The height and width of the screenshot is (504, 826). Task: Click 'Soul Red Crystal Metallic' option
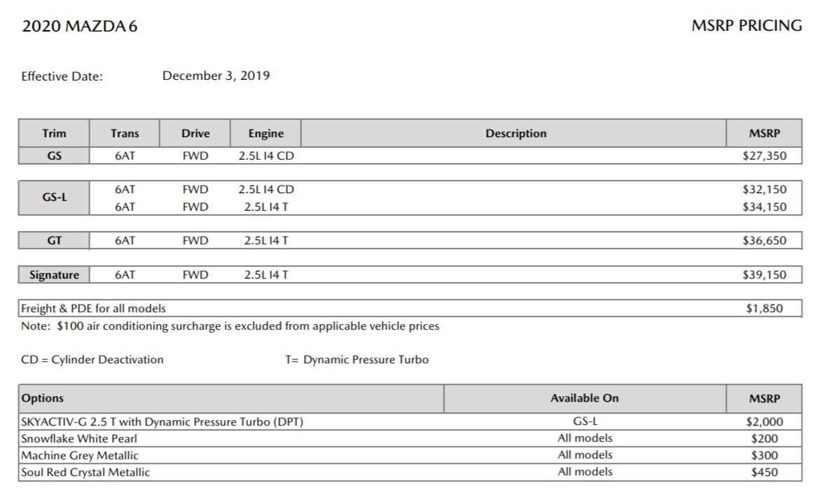(85, 472)
